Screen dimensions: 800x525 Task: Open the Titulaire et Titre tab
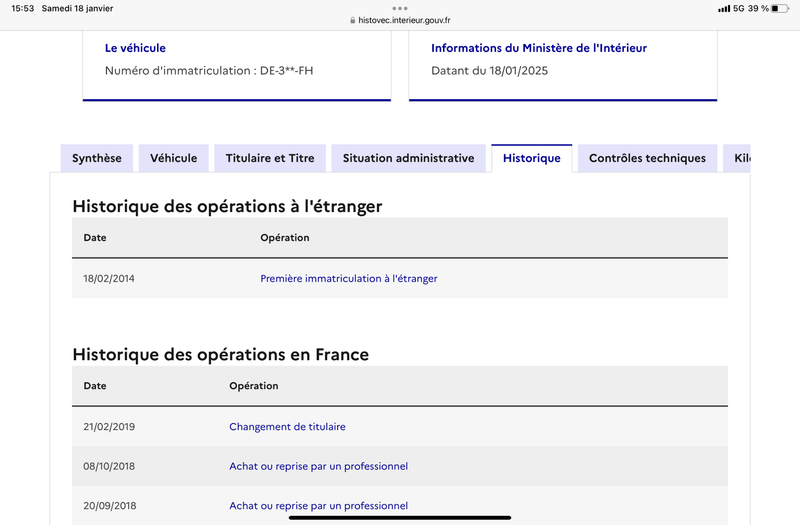(270, 158)
